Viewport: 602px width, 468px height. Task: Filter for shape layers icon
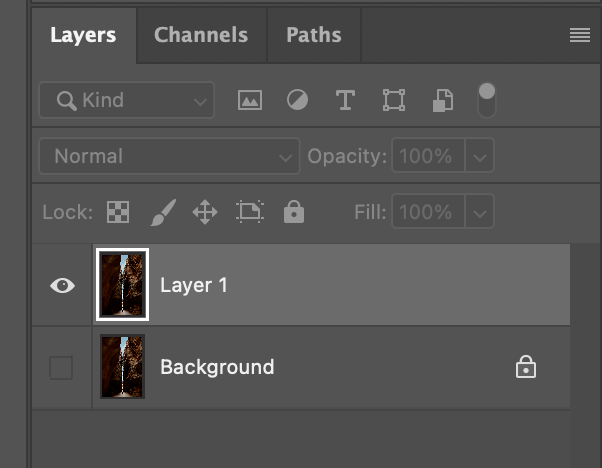(x=394, y=100)
